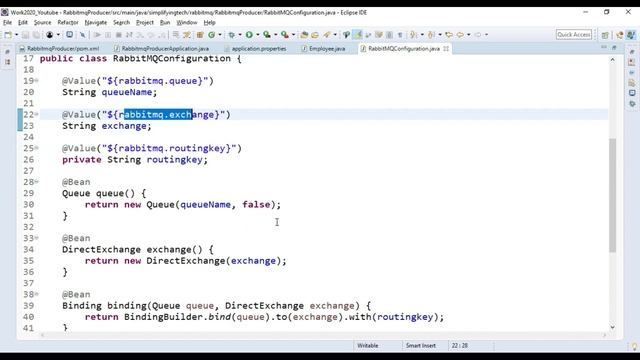Open the Coverage dropdown arrow

tap(276, 35)
